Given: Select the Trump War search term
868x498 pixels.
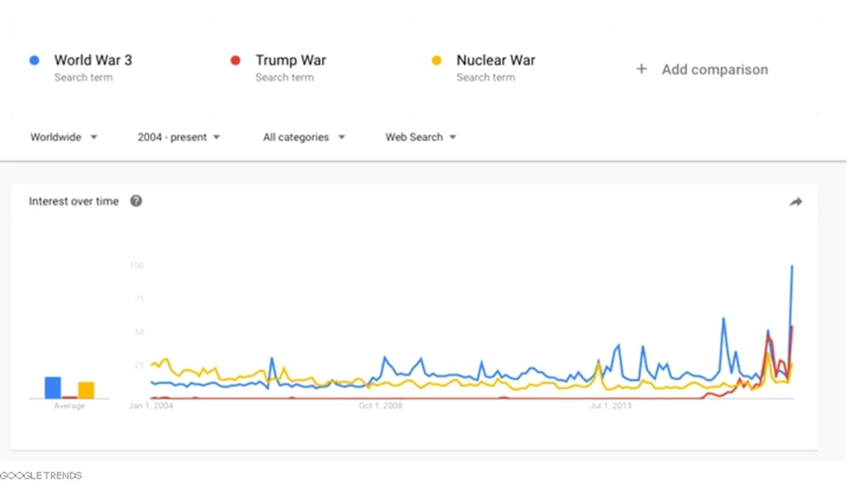Looking at the screenshot, I should click(x=291, y=60).
